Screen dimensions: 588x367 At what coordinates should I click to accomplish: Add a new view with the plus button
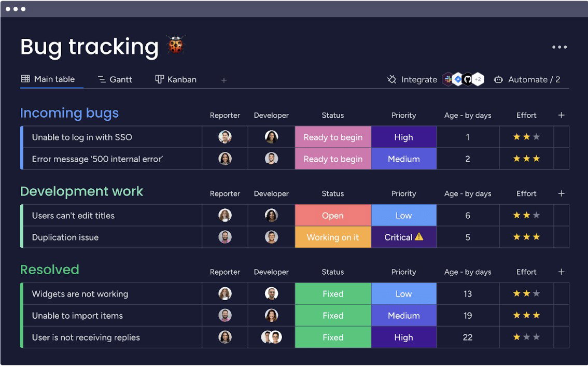[x=223, y=79]
